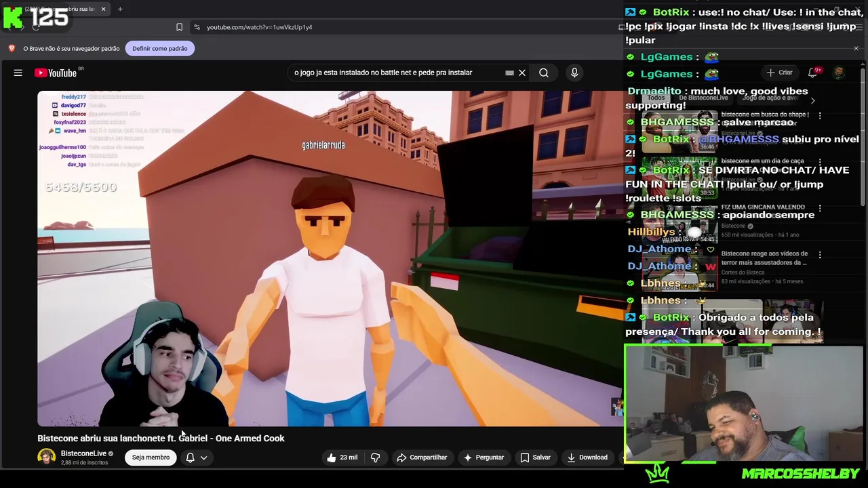This screenshot has height=488, width=868.
Task: Share video with Compartilhar button
Action: (x=422, y=457)
